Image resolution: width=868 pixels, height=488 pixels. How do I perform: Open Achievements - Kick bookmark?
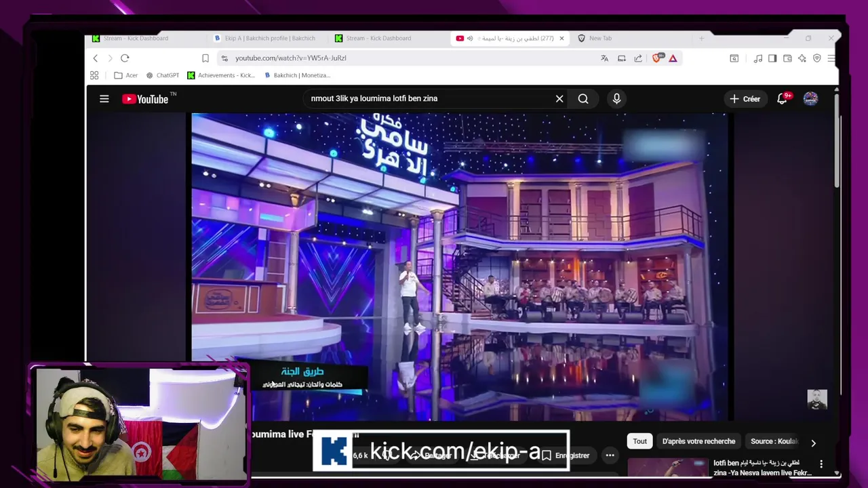tap(221, 75)
